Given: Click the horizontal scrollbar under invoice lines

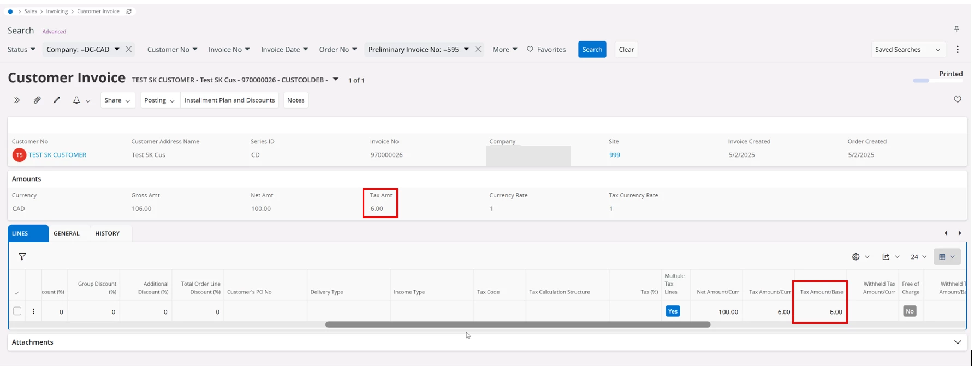Looking at the screenshot, I should 517,324.
